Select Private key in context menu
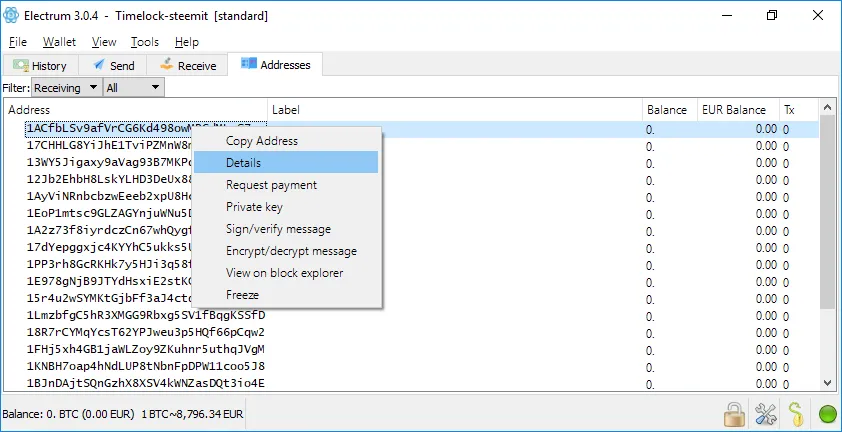842x432 pixels. click(x=286, y=207)
